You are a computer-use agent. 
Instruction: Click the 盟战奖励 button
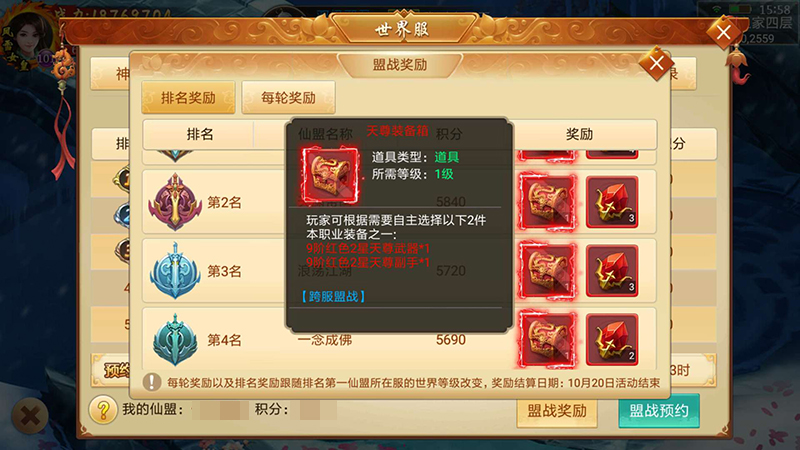point(557,411)
